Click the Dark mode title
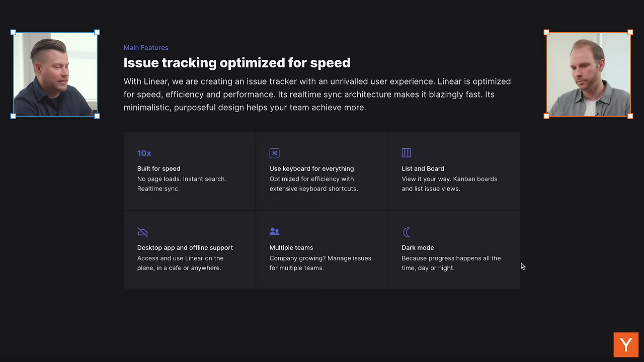644x362 pixels. pos(418,247)
